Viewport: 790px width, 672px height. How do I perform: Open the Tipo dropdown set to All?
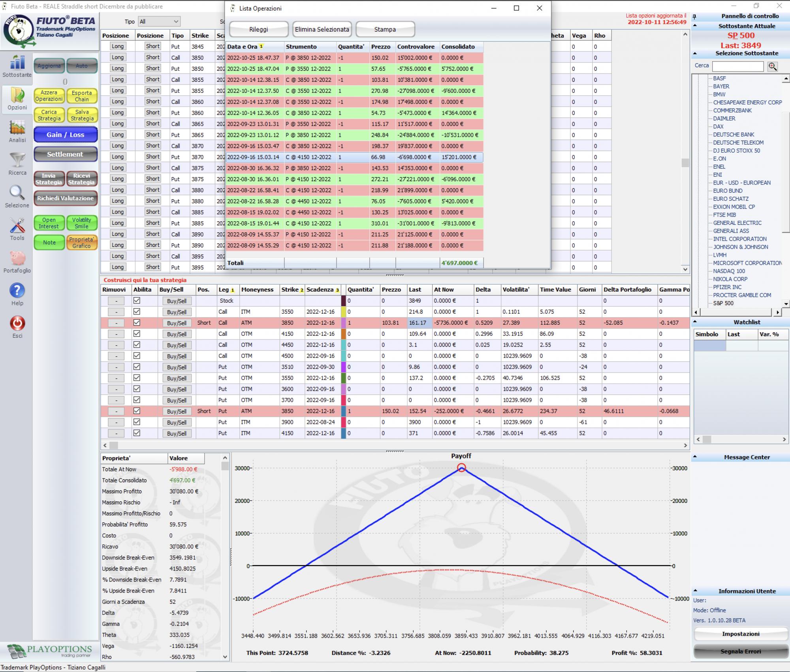pyautogui.click(x=159, y=22)
